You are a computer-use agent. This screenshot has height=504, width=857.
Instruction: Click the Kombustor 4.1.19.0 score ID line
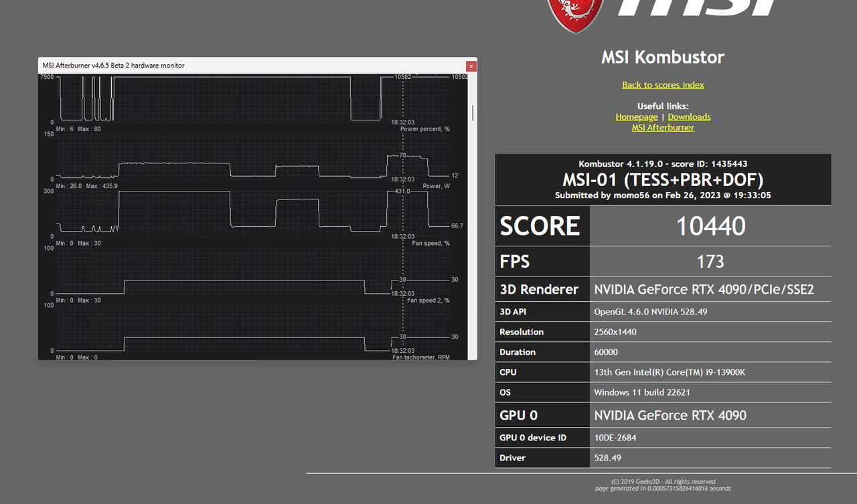[663, 164]
